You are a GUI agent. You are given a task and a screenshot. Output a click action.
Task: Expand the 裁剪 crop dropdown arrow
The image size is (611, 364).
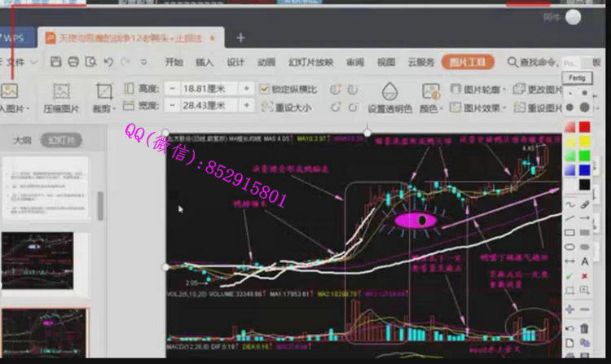115,108
